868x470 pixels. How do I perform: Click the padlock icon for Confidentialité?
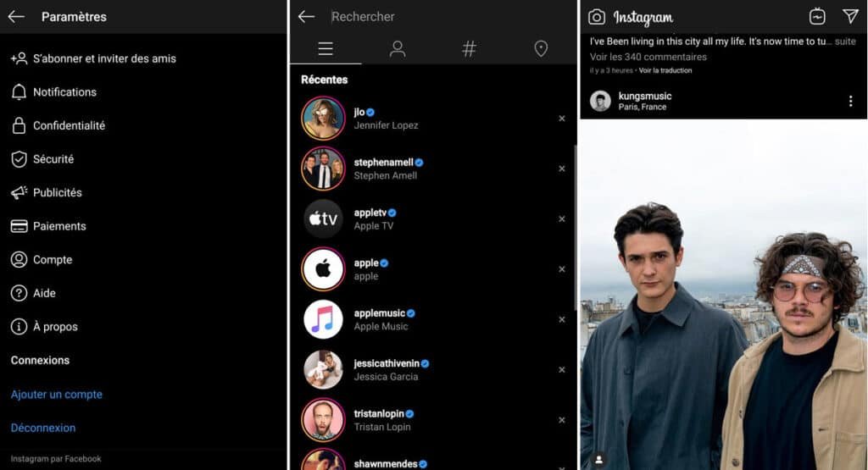(x=19, y=125)
